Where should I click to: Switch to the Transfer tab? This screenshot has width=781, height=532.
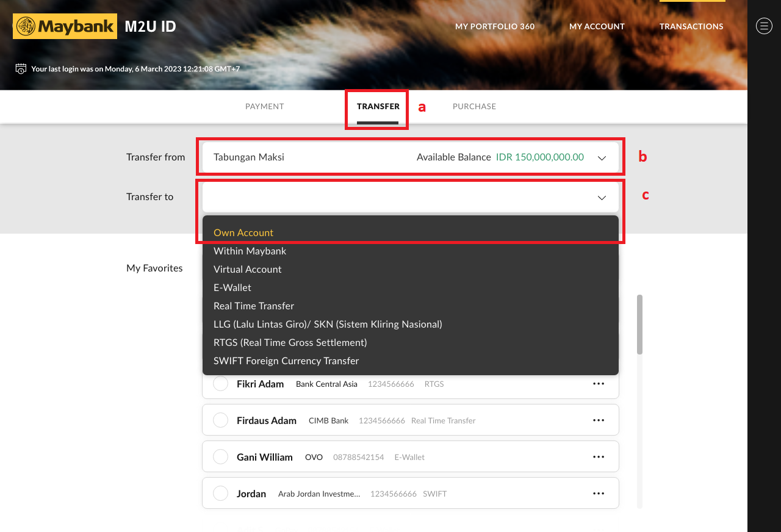click(378, 106)
